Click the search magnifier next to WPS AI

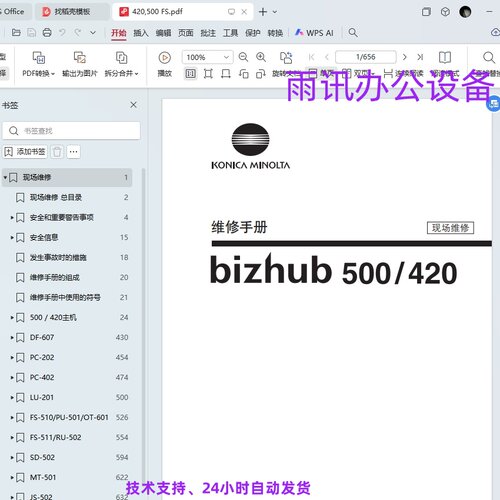click(x=353, y=33)
